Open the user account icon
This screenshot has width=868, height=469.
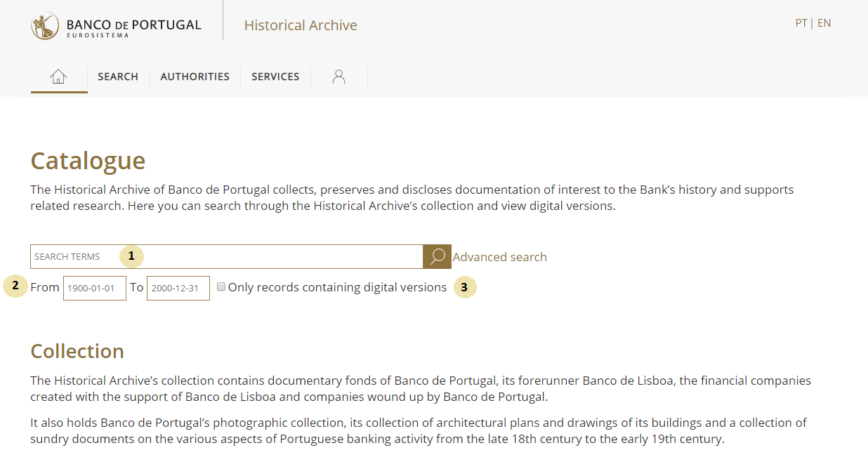pyautogui.click(x=338, y=77)
